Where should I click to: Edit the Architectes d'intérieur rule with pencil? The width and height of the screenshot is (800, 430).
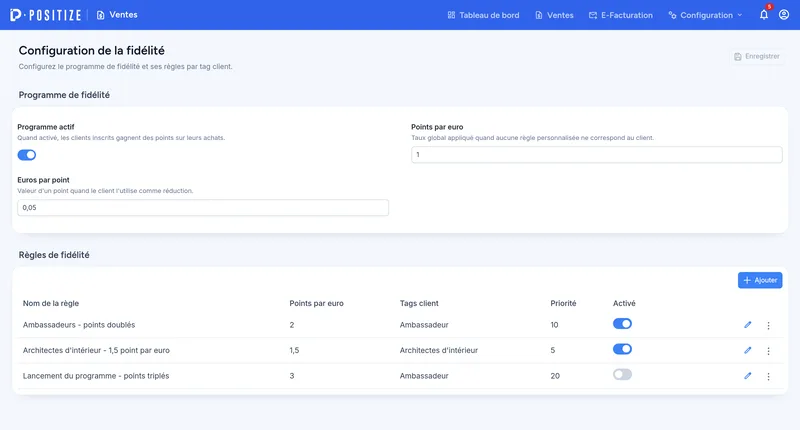(x=747, y=350)
